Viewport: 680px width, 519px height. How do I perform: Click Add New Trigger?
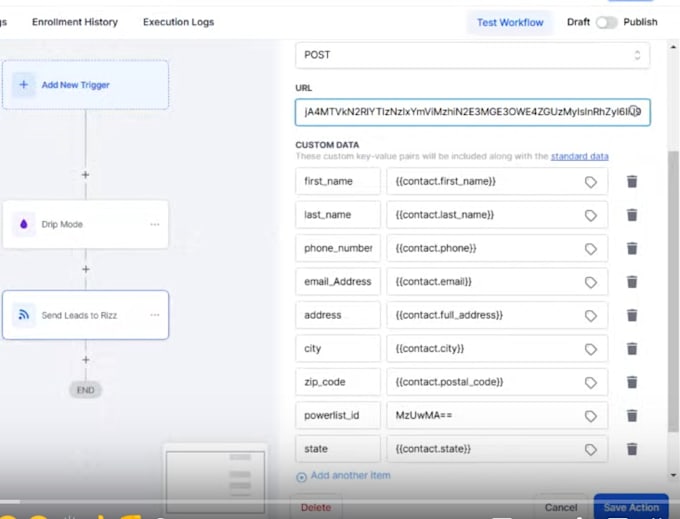click(x=85, y=85)
